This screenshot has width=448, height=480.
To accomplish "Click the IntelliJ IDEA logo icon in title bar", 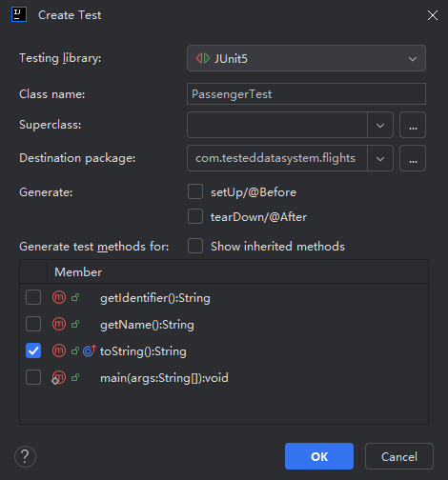I will pyautogui.click(x=19, y=14).
